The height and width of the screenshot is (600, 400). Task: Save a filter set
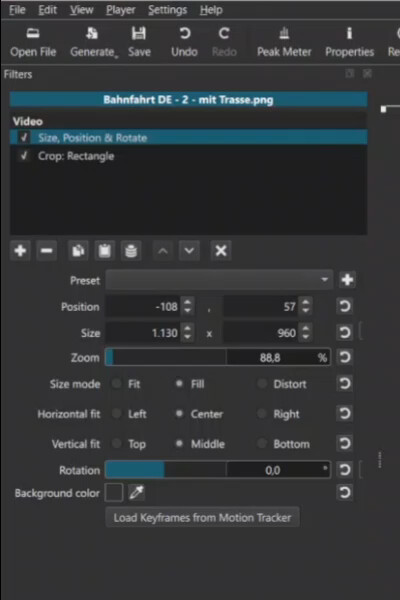(131, 251)
